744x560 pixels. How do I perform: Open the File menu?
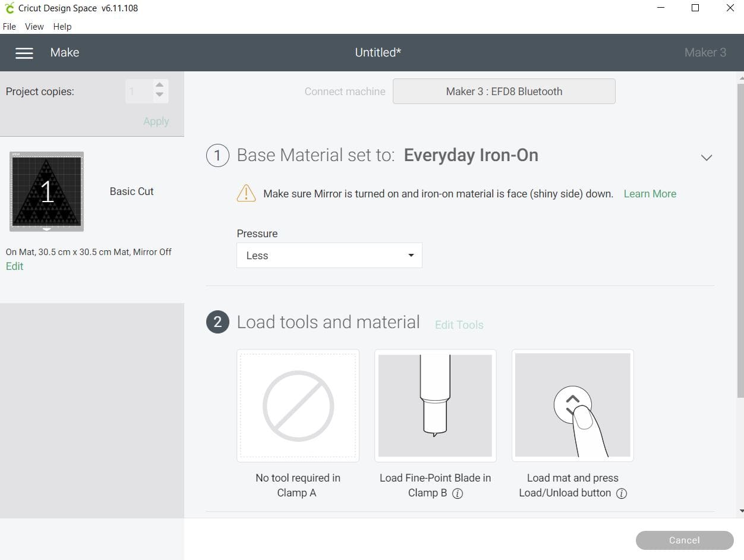pos(10,27)
